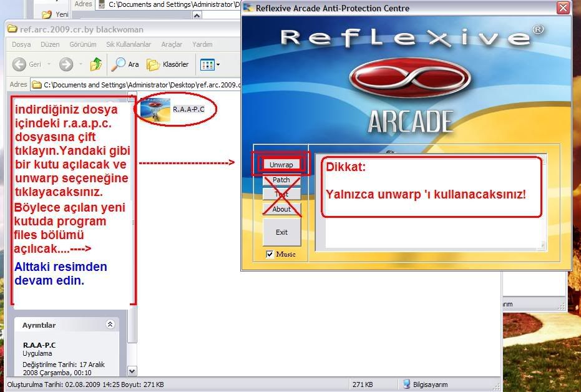Click the folder icon in the Adres bar
The height and width of the screenshot is (392, 581).
pos(36,85)
